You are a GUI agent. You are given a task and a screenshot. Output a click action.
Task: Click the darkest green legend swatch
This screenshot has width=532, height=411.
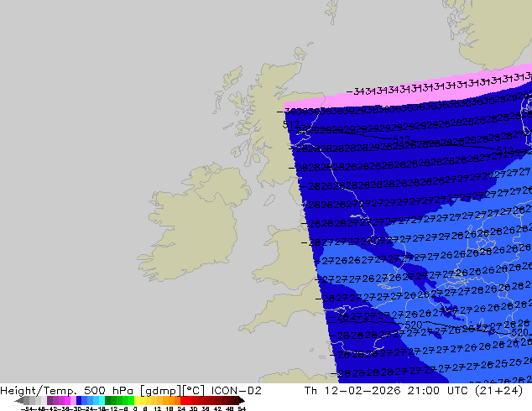click(x=108, y=400)
